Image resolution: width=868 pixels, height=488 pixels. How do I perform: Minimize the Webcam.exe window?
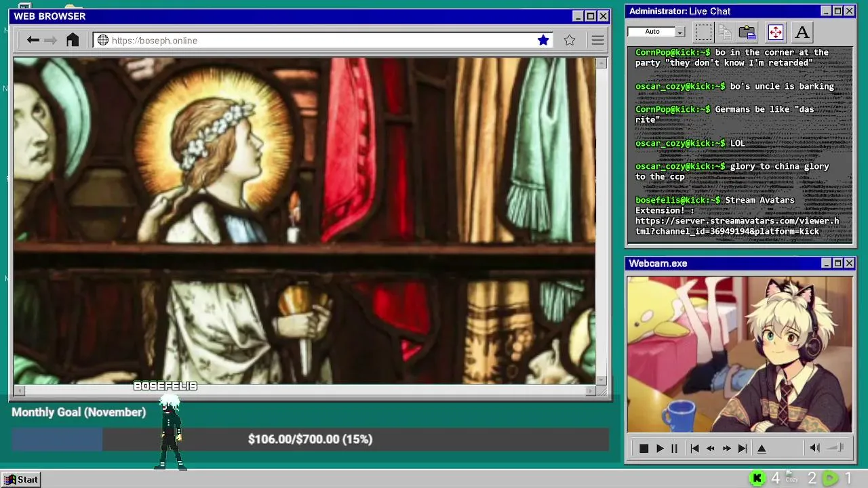(826, 263)
